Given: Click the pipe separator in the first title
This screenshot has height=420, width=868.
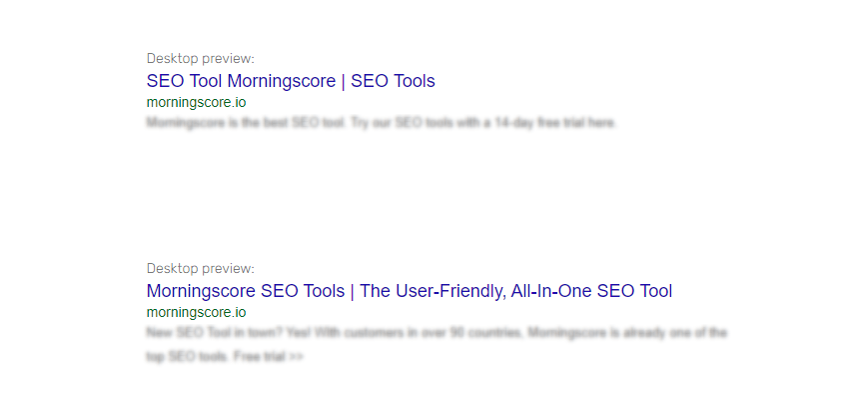Looking at the screenshot, I should (343, 81).
